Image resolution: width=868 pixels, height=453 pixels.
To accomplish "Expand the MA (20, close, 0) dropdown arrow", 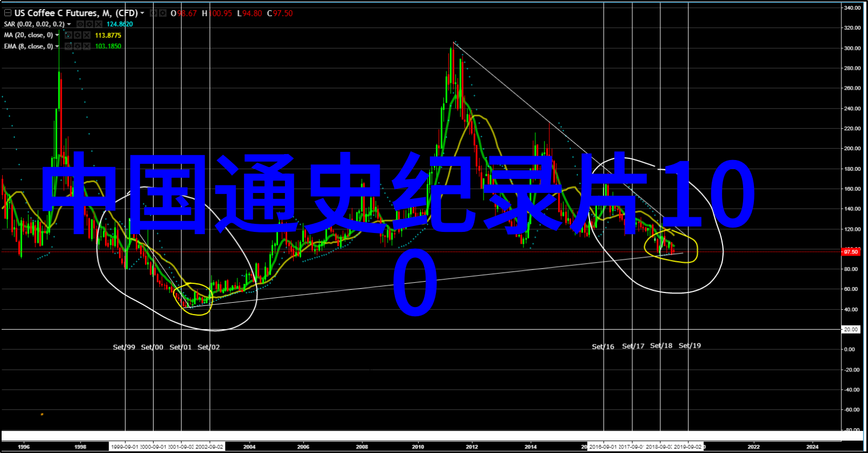I will click(x=57, y=35).
